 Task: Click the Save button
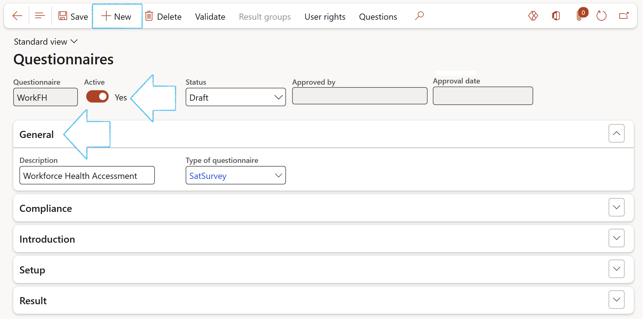[x=73, y=17]
